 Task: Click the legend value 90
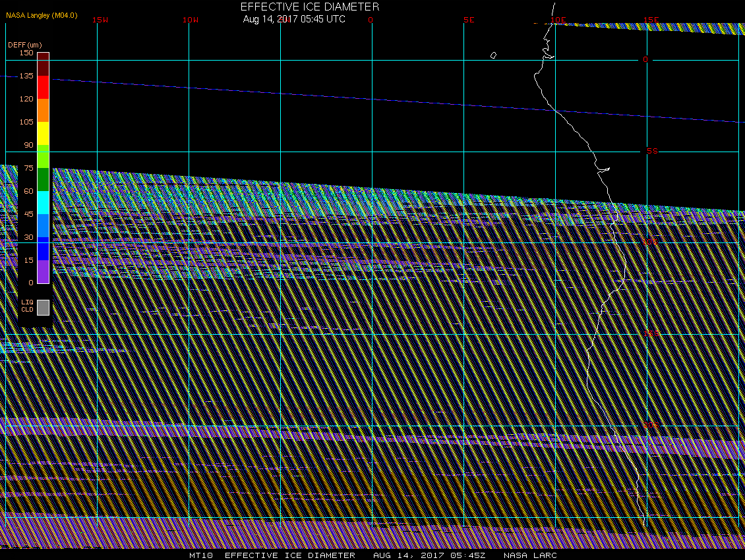click(x=28, y=145)
